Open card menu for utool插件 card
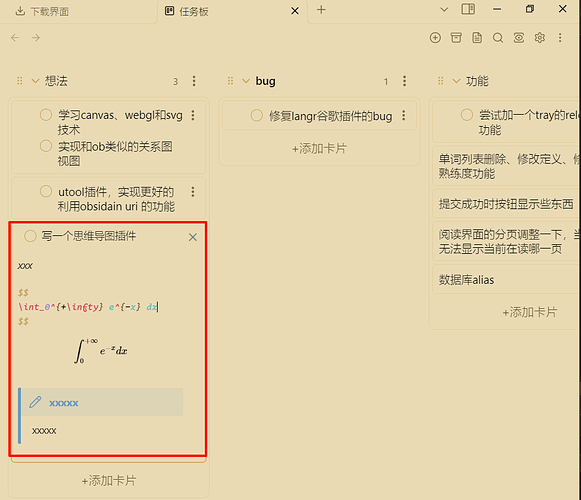The height and width of the screenshot is (500, 581). (193, 192)
